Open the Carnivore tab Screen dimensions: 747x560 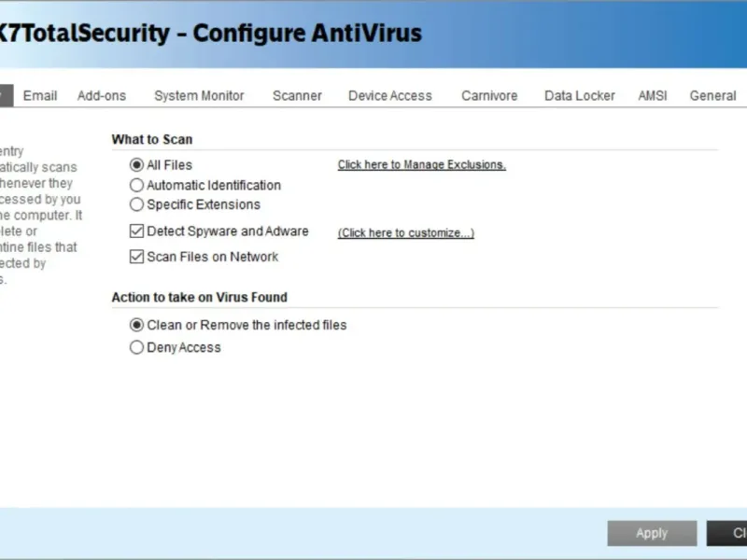click(489, 96)
